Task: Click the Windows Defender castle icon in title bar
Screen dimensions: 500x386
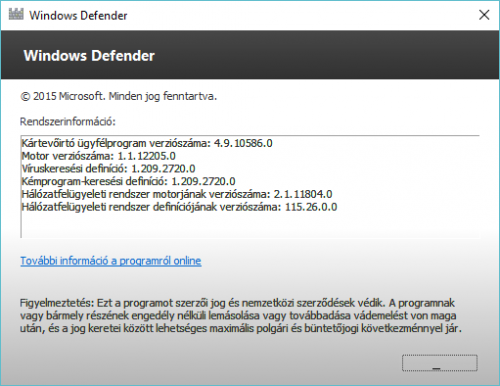Action: [x=16, y=14]
